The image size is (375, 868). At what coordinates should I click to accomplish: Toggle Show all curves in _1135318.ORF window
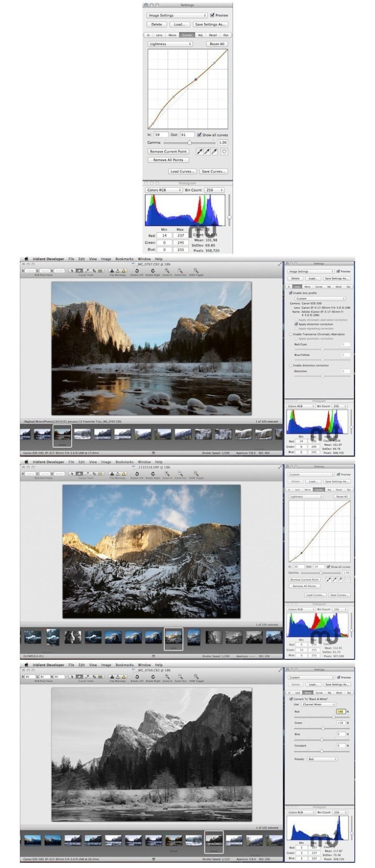click(x=328, y=567)
